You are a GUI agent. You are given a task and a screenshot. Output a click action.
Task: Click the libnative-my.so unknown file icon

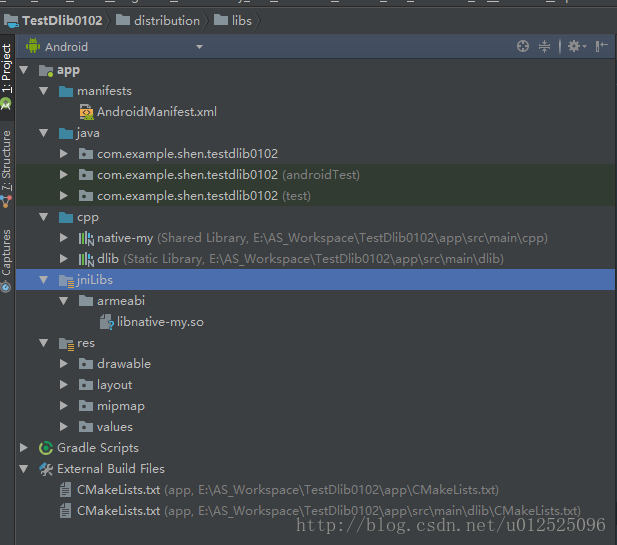point(107,322)
